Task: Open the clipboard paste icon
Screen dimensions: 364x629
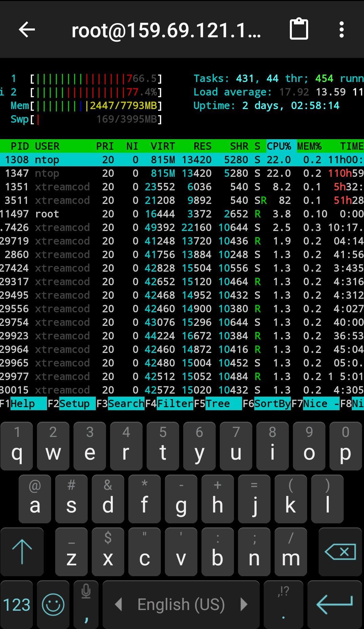Action: (x=299, y=29)
